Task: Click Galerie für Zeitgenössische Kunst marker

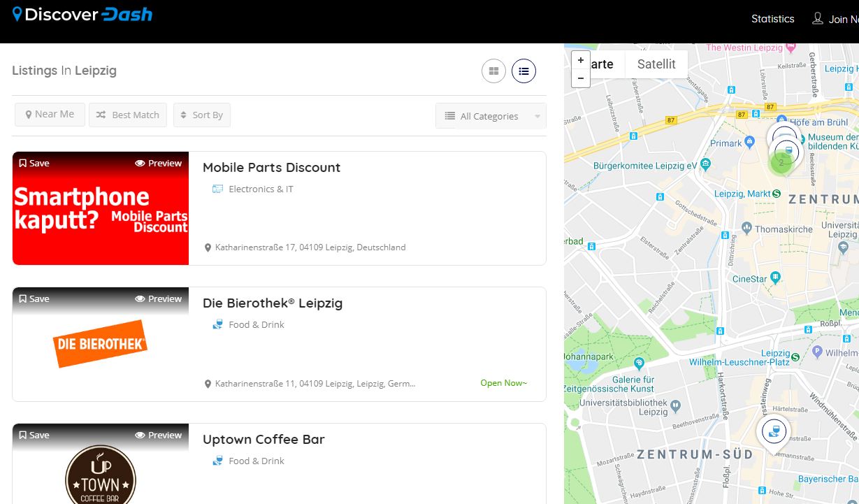Action: click(639, 363)
